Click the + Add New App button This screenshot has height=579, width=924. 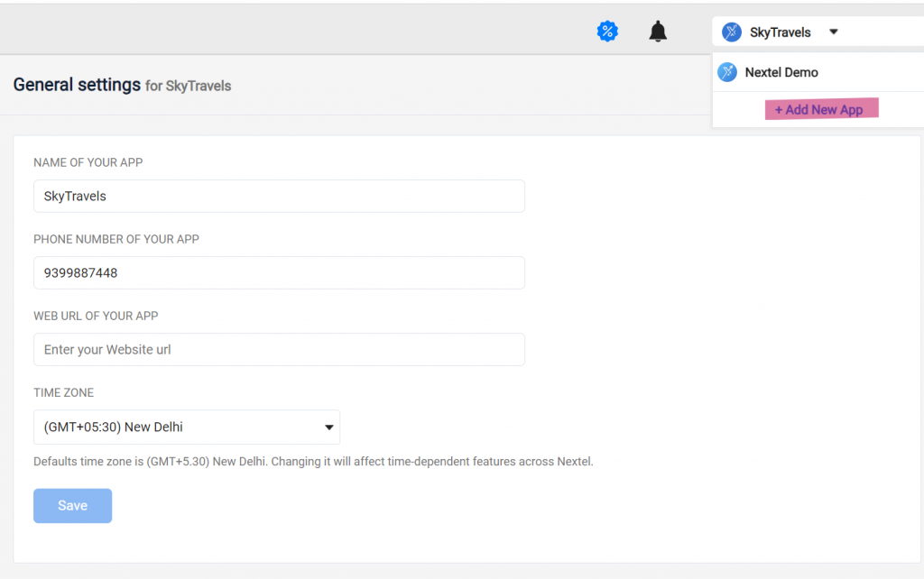821,109
